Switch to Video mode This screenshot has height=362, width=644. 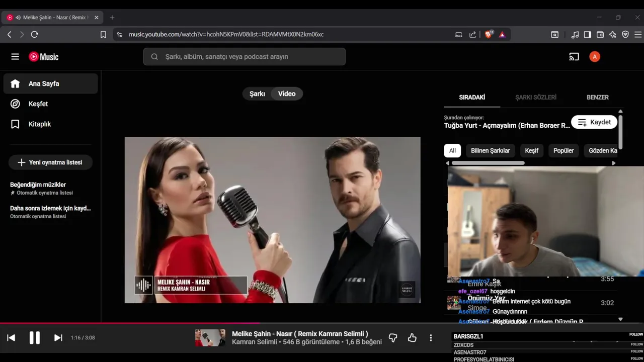[287, 94]
